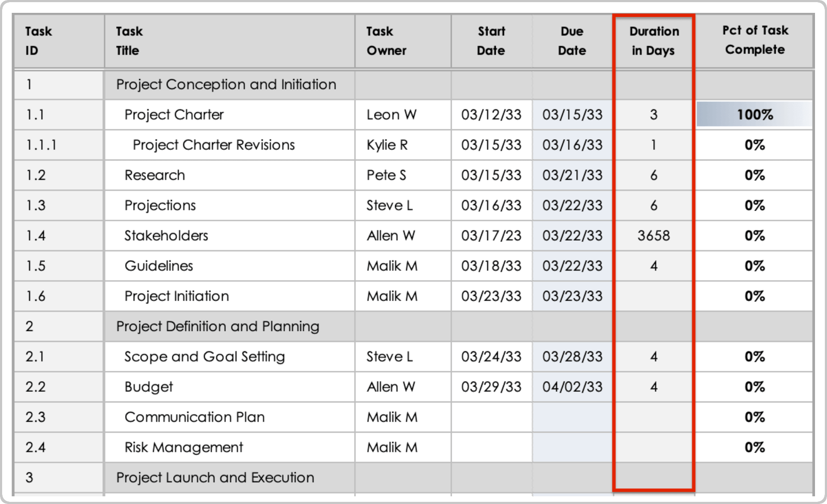Click the Project Definition and Planning section row
827x504 pixels.
tap(217, 326)
